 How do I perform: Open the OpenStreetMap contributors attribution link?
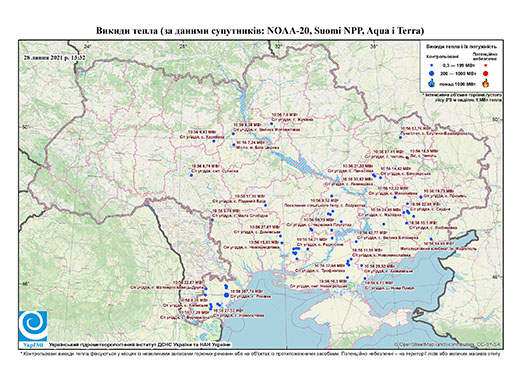(448, 344)
